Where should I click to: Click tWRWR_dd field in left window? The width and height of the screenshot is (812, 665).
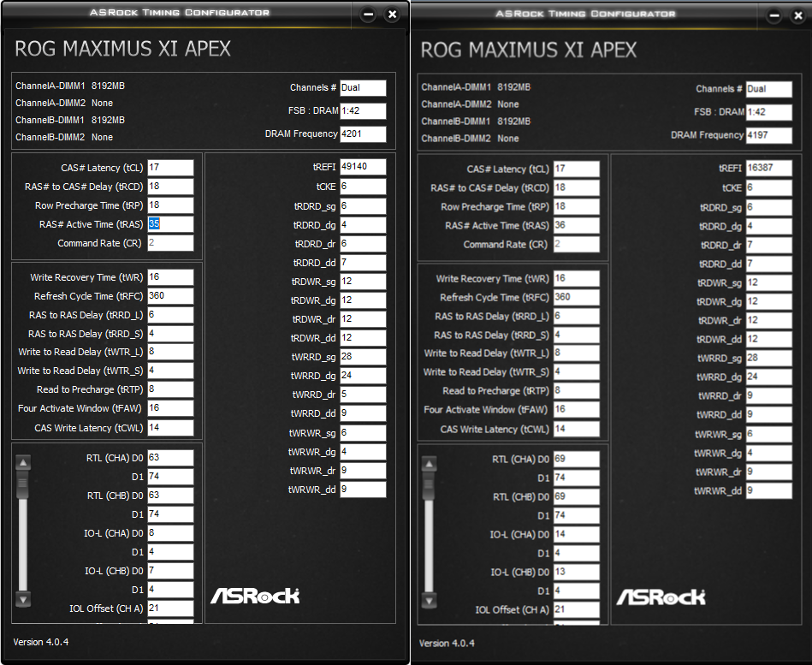point(363,490)
